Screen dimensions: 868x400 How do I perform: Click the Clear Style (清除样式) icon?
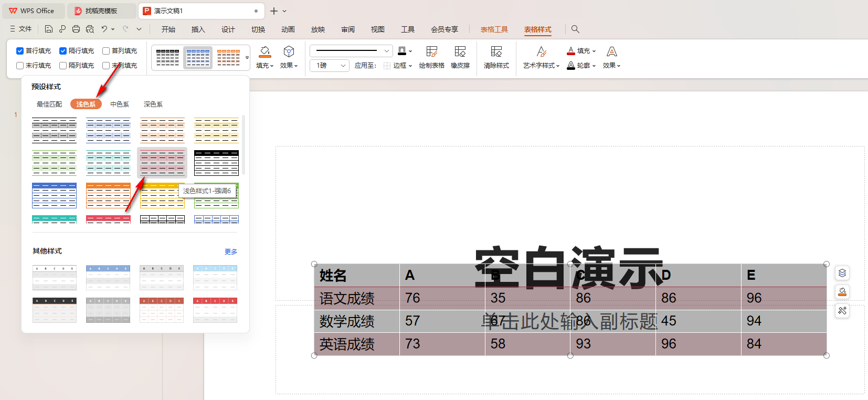tap(496, 52)
